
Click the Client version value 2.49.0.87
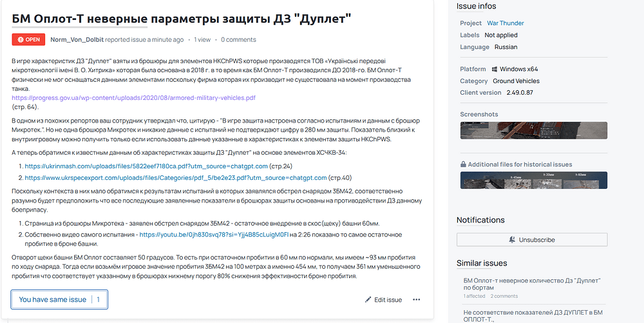click(518, 92)
